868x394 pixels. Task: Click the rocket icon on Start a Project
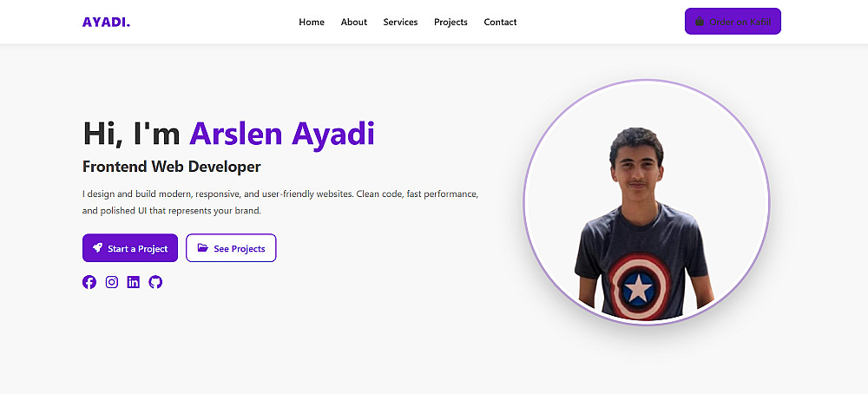click(97, 248)
